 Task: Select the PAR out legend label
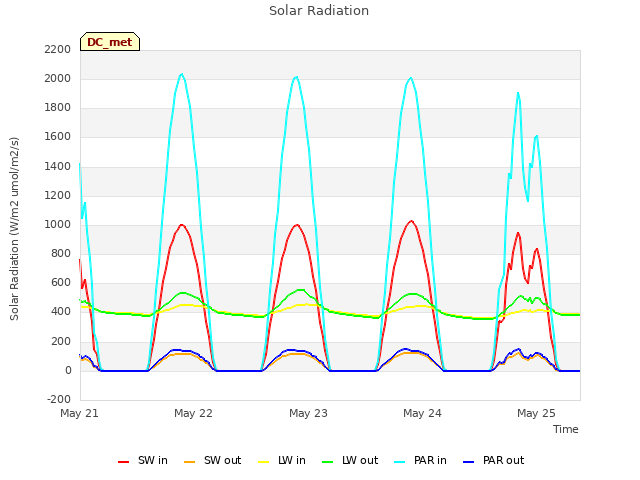click(503, 460)
